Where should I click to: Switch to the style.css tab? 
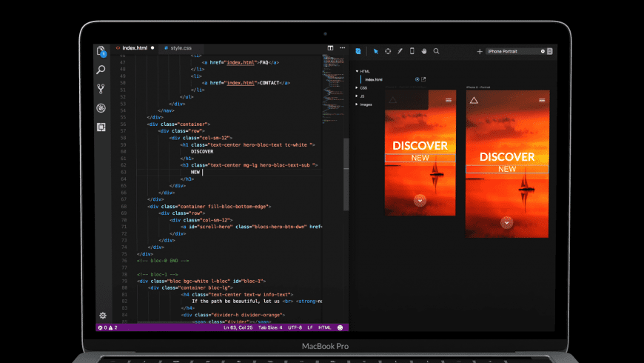(x=181, y=47)
